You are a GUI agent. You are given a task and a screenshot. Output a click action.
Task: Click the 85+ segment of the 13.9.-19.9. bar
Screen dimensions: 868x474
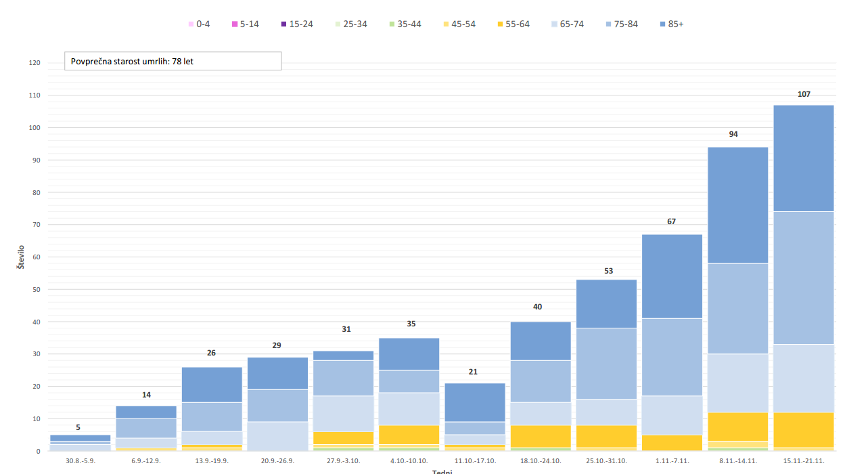(x=212, y=385)
